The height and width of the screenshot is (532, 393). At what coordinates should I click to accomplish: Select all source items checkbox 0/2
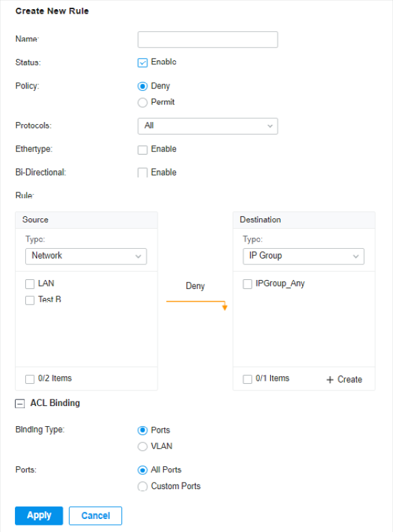pos(30,379)
